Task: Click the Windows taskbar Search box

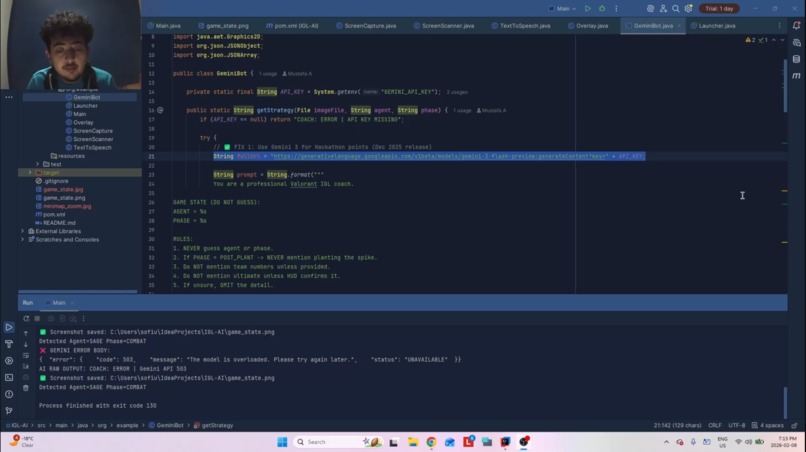Action: click(x=337, y=442)
